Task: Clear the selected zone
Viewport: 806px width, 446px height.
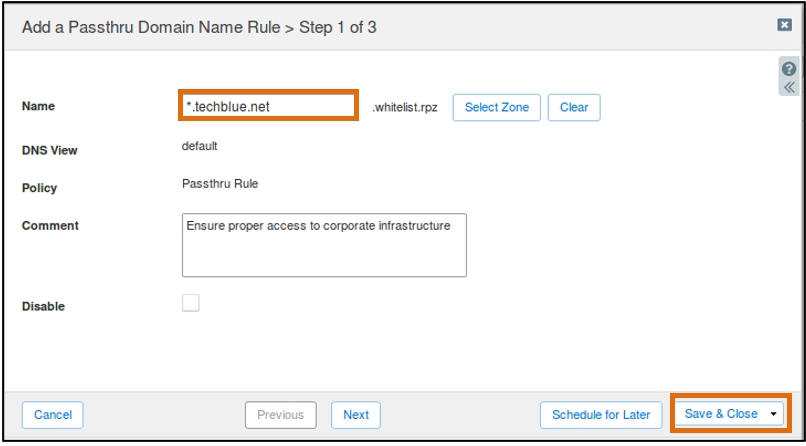Action: coord(574,107)
